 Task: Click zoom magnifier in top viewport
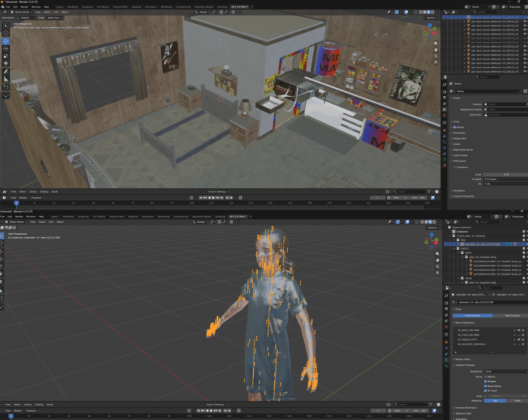pos(436,44)
